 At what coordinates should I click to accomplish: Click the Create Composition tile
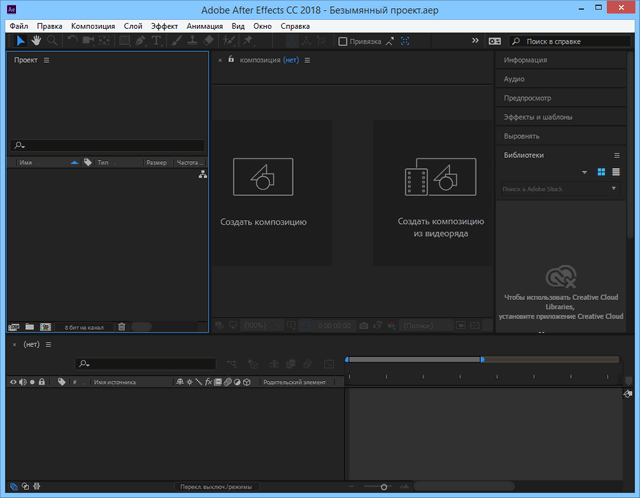(263, 193)
